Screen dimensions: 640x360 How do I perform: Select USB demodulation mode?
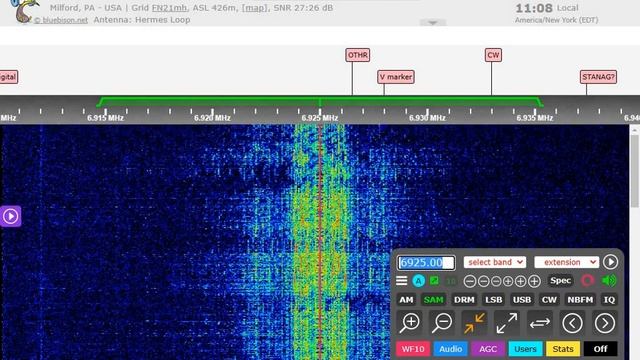click(x=522, y=300)
